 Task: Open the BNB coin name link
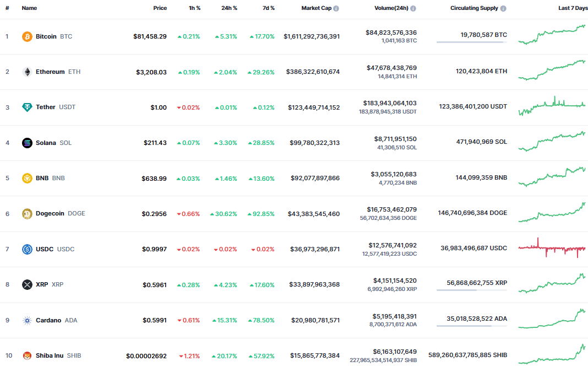pyautogui.click(x=42, y=178)
